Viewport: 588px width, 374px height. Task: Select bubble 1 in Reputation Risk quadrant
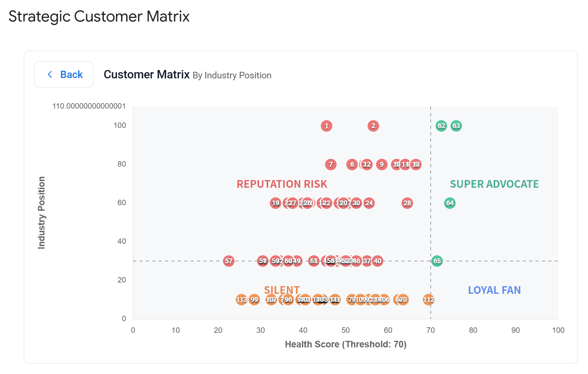327,126
